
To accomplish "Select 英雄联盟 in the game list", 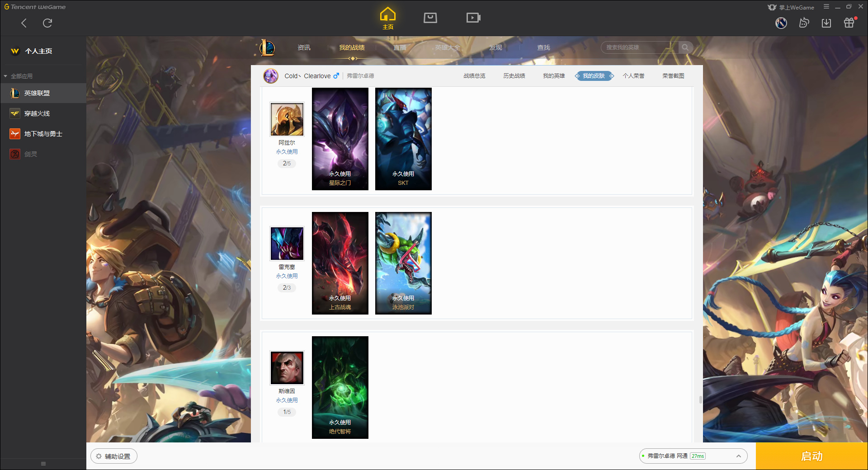I will 43,93.
